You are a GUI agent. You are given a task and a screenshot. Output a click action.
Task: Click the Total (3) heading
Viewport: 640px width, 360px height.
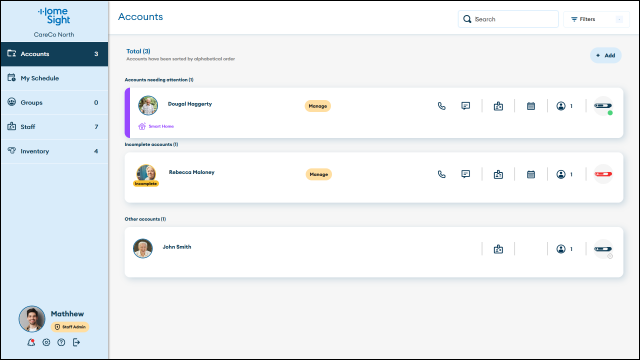(138, 51)
